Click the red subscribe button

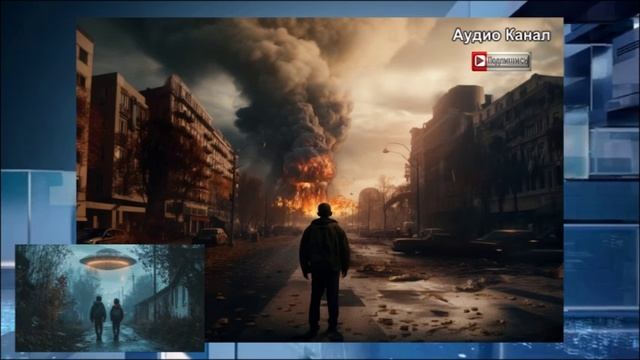pos(501,61)
